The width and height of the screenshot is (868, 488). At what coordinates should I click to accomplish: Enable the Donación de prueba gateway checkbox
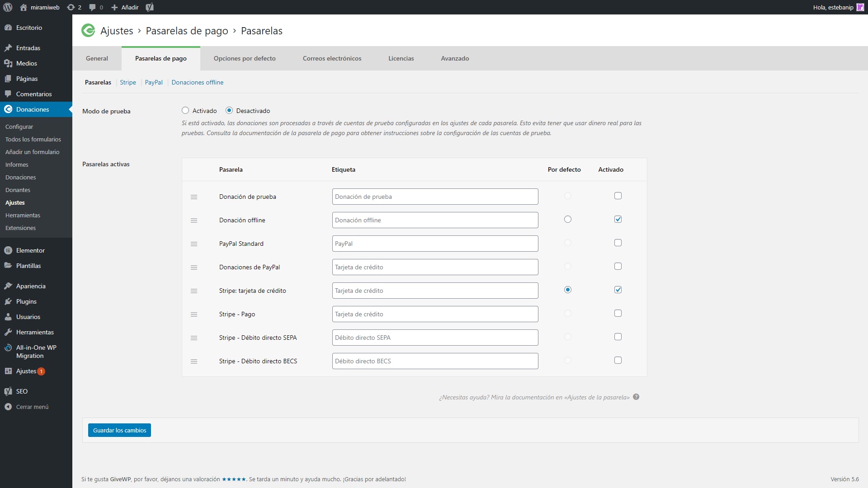(x=618, y=196)
